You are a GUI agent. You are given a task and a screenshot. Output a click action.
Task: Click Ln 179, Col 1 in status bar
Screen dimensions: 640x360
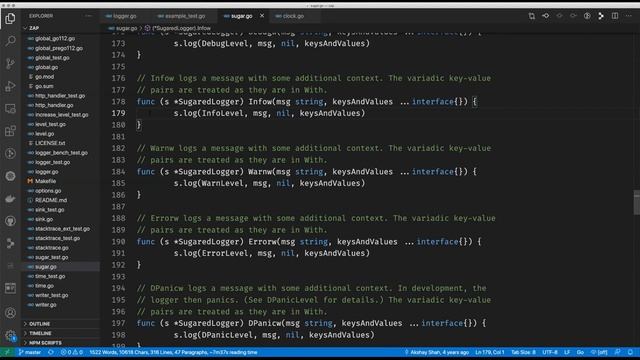click(x=489, y=352)
